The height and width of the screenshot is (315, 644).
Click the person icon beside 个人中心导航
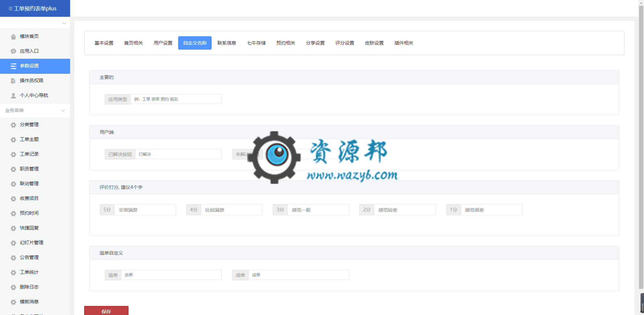(x=13, y=96)
